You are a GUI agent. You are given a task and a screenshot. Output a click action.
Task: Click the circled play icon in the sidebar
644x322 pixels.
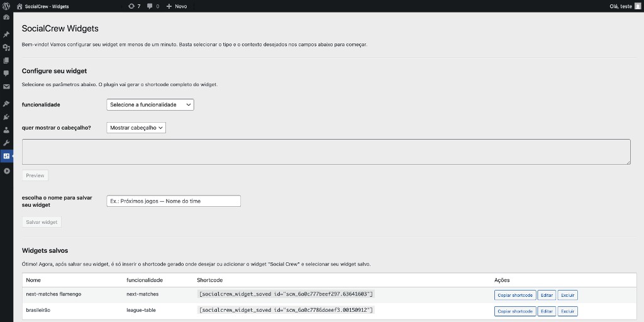point(6,171)
